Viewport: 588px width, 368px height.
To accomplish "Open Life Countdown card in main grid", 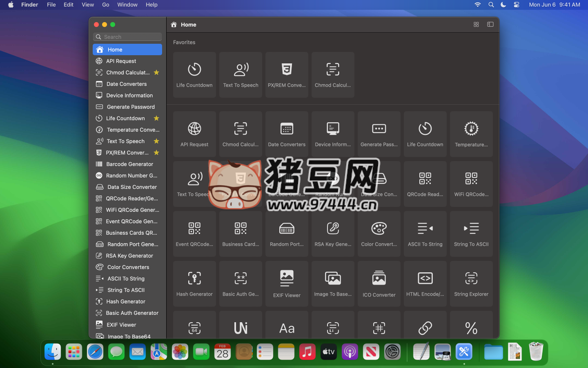I will point(425,134).
